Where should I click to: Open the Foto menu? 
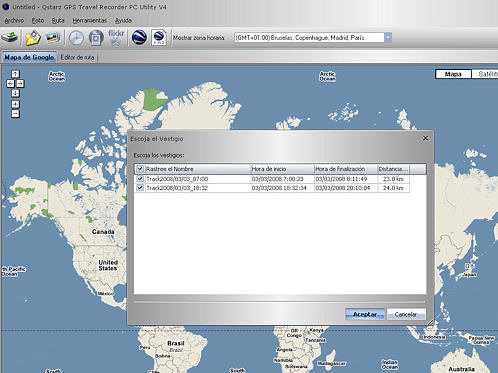38,20
